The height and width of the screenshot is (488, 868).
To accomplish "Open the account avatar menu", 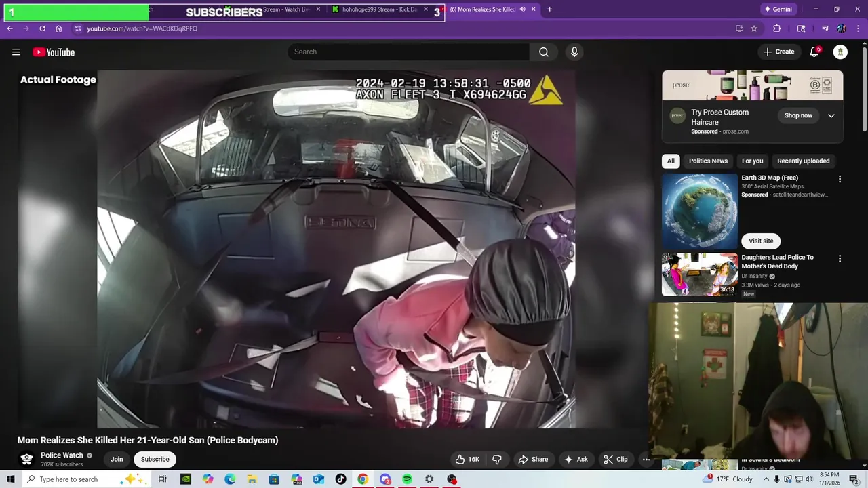I will (x=841, y=52).
